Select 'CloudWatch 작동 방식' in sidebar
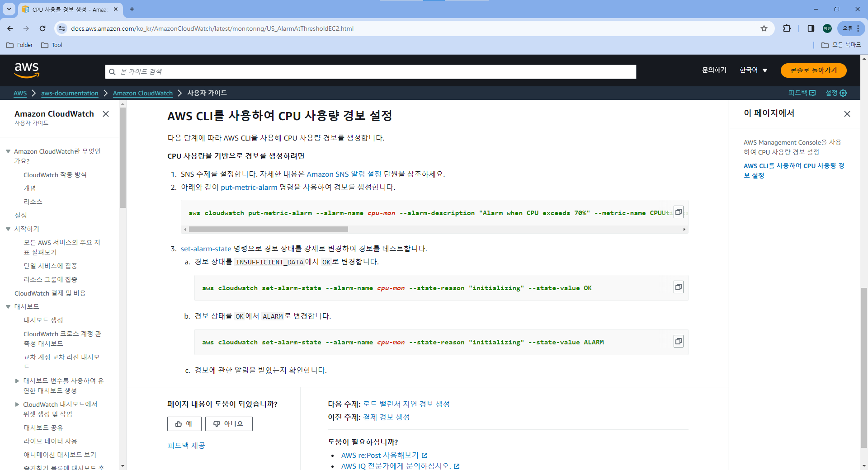The image size is (868, 470). click(x=55, y=175)
